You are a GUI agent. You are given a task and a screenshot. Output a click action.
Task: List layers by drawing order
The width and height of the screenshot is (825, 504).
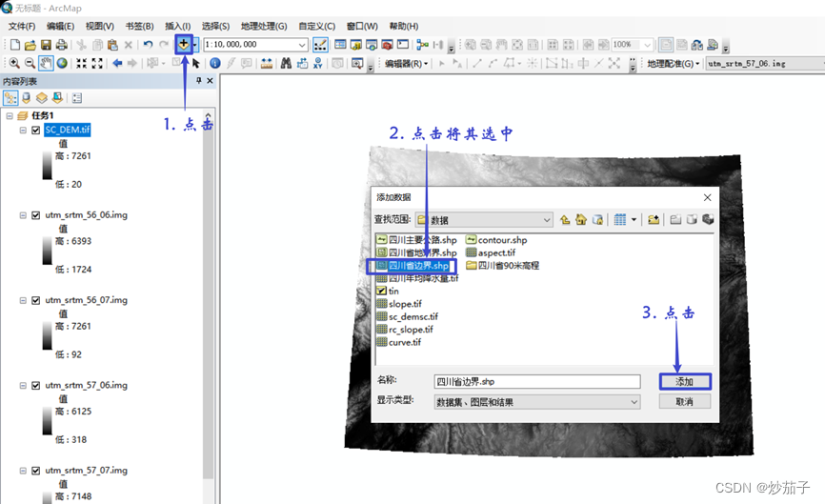click(x=10, y=98)
